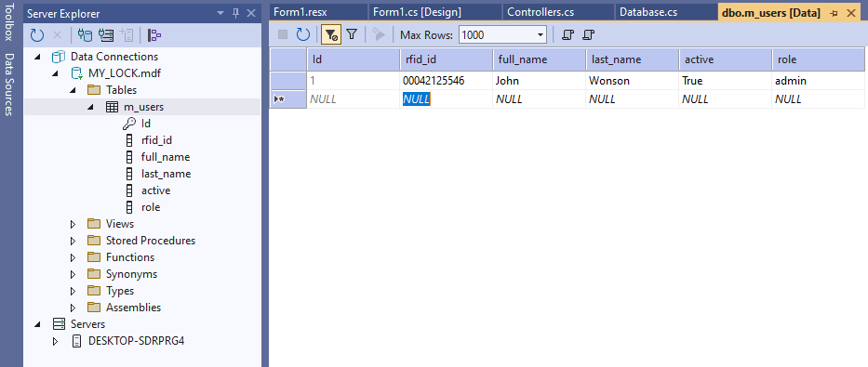Click the highlighted NULL rfid_id cell
The image size is (868, 367).
pos(447,99)
